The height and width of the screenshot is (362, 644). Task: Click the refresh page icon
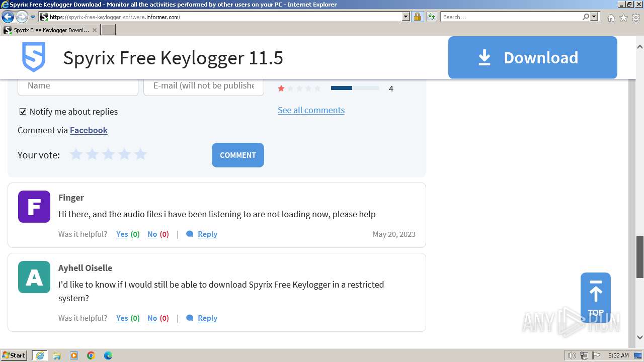pyautogui.click(x=431, y=17)
